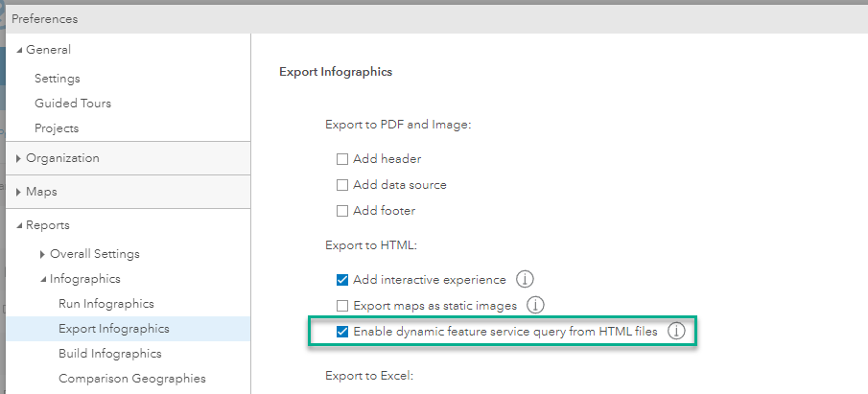868x394 pixels.
Task: Expand Overall Settings under Reports
Action: [x=43, y=254]
